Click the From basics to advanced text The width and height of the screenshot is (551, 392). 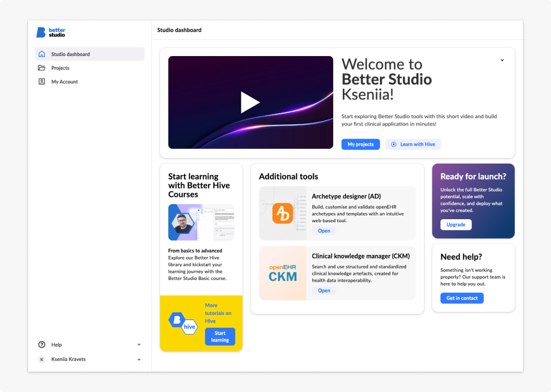(x=195, y=251)
